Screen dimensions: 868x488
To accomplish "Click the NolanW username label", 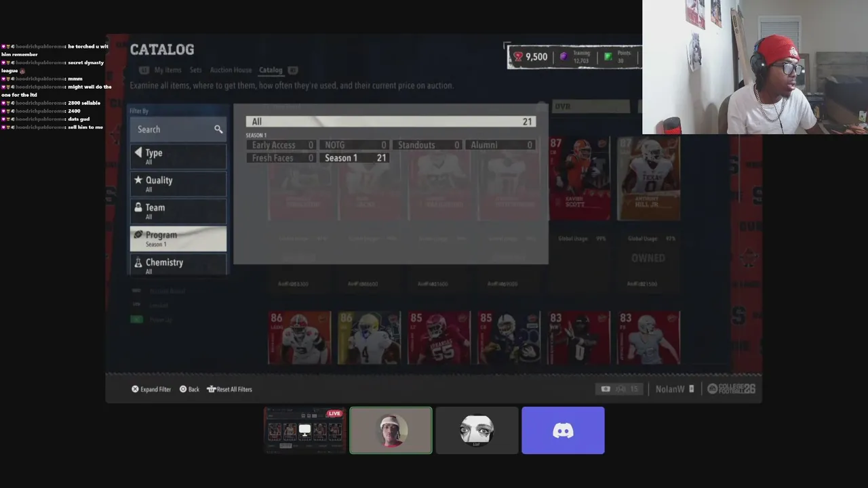I will pyautogui.click(x=670, y=389).
